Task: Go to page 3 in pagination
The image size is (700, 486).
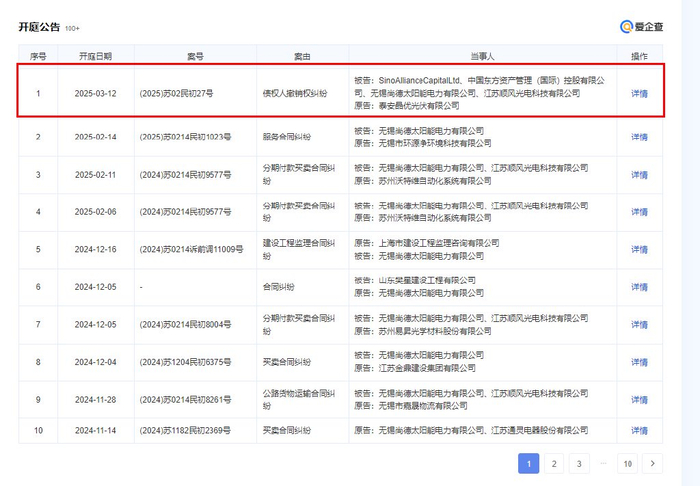Action: 579,464
